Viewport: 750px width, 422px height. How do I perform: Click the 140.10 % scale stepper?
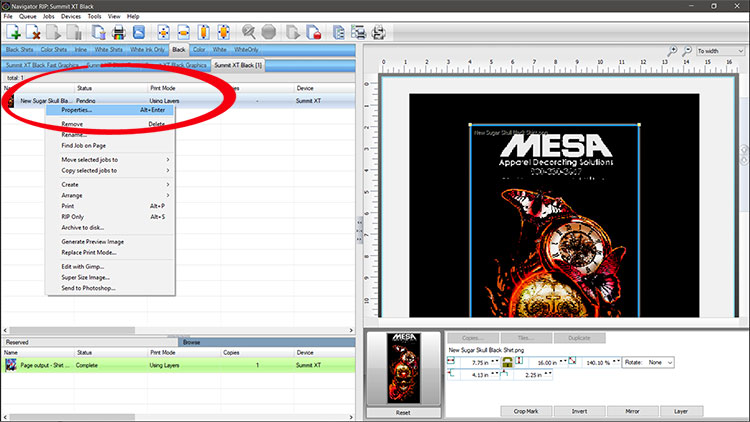tap(616, 362)
